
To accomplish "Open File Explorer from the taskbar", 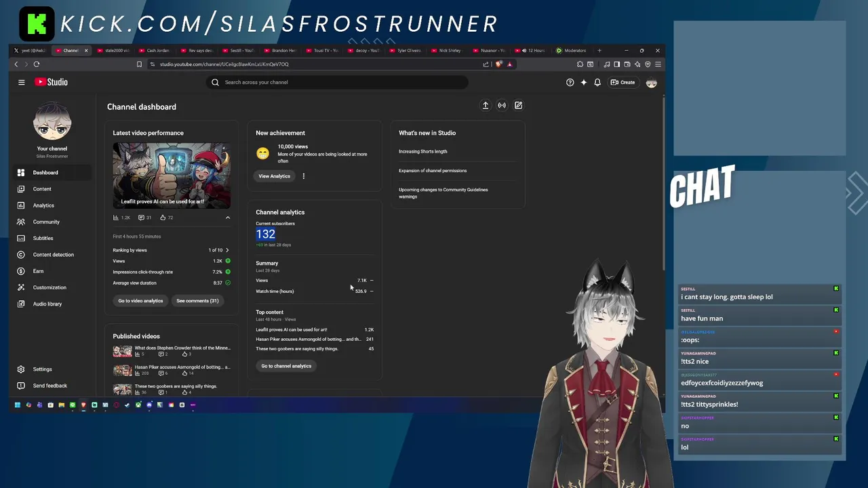I will click(61, 405).
